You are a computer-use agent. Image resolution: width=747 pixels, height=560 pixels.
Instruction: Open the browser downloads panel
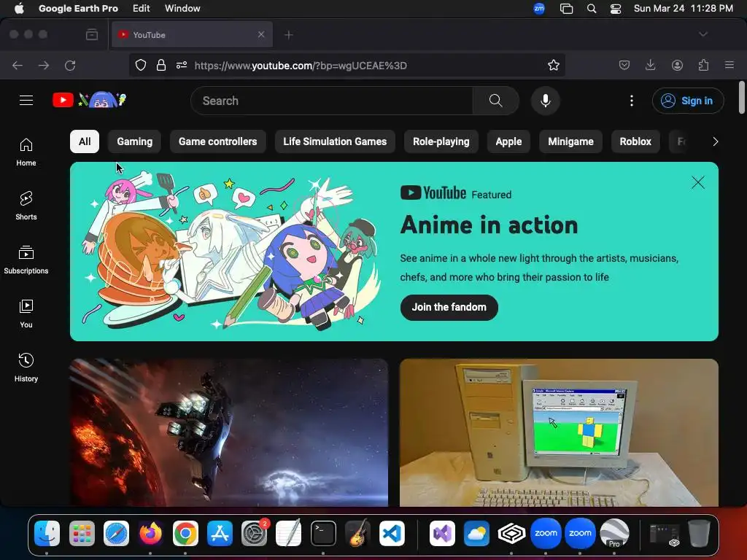pos(650,65)
